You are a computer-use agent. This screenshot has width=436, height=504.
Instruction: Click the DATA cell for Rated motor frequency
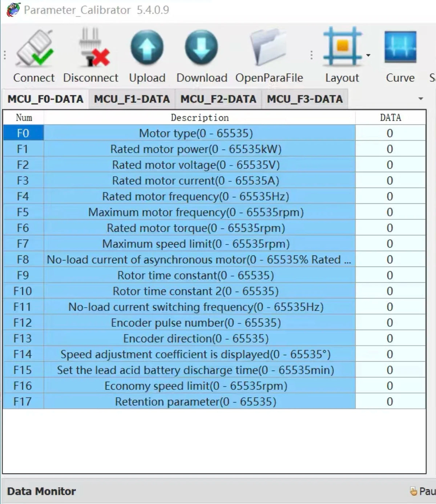point(390,196)
